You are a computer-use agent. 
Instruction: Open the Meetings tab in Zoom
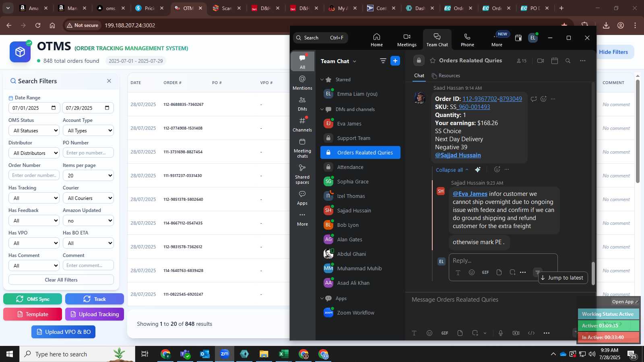pos(407,40)
